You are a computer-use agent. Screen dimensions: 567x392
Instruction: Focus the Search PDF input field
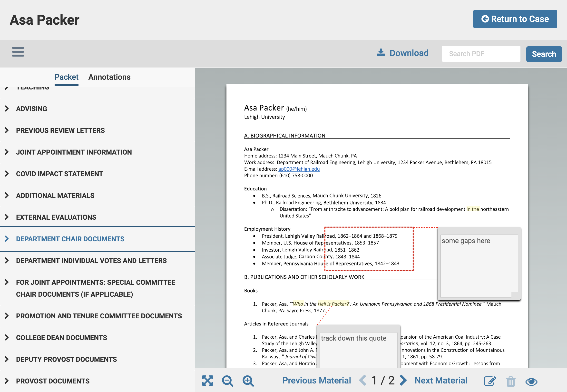[481, 54]
